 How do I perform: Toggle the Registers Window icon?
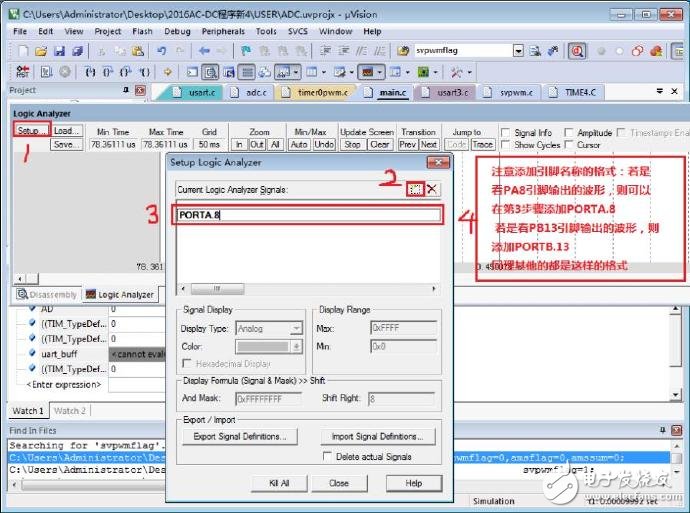pos(247,72)
